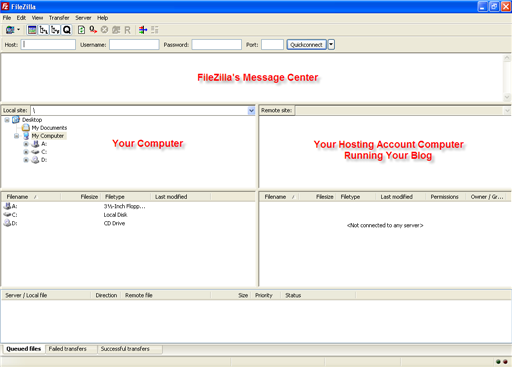The height and width of the screenshot is (367, 512).
Task: Click the 'CD Drive' filetype cell
Action: point(114,223)
